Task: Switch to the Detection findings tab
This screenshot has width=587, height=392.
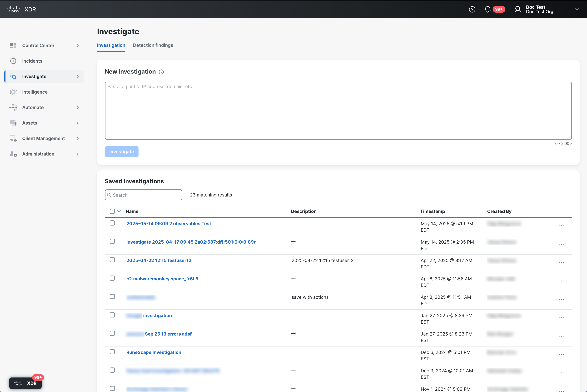Action: pos(153,45)
